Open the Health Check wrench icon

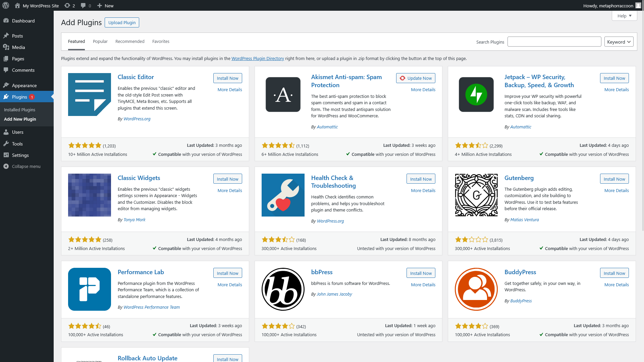283,195
